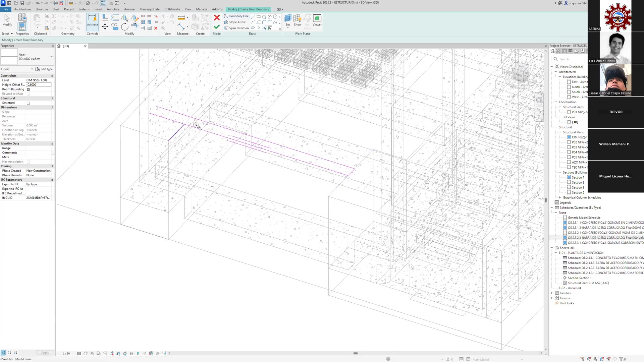Check the Related to Mass checkbox
Viewport: 644px width, 362px height.
click(28, 94)
